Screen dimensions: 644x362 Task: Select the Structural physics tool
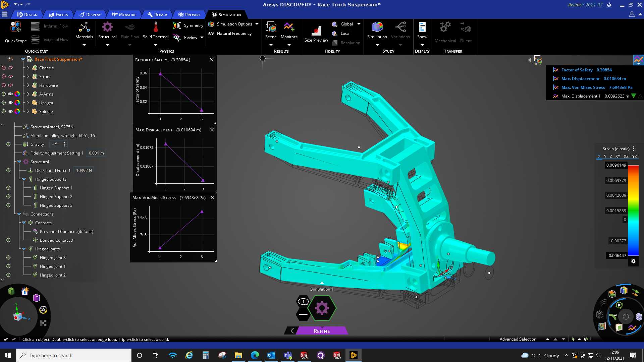pyautogui.click(x=107, y=31)
